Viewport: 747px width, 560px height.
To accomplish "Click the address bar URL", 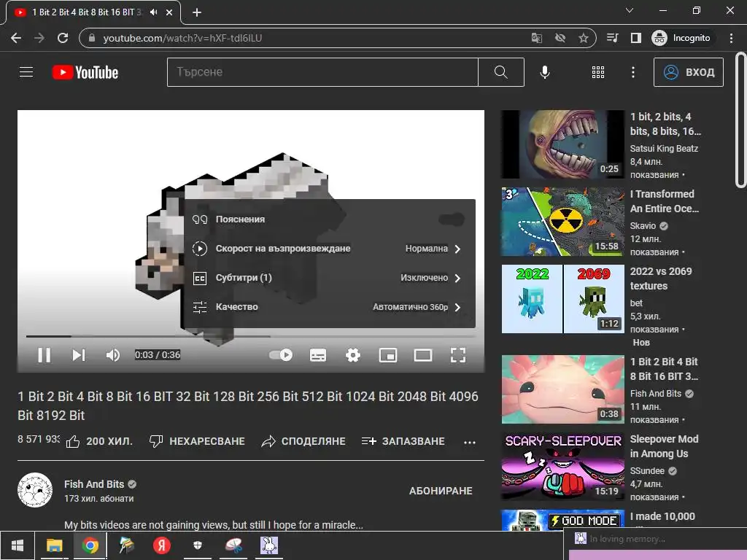I will [x=182, y=38].
